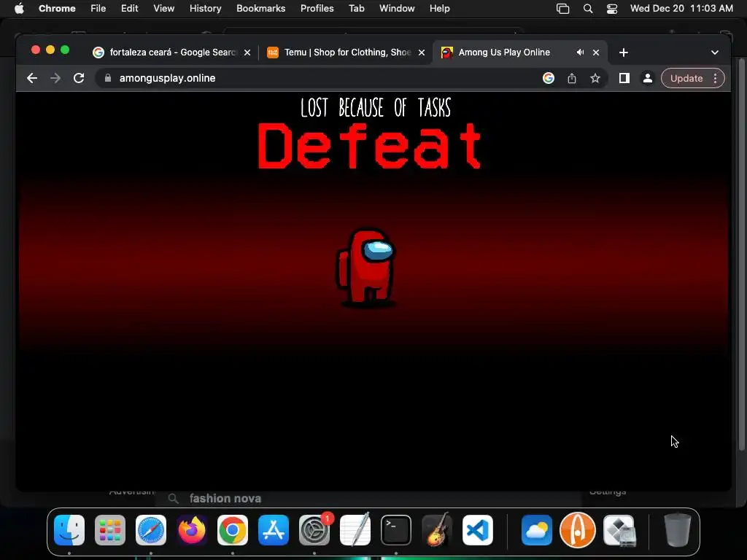Image resolution: width=747 pixels, height=560 pixels.
Task: Open Chrome side panel
Action: [624, 78]
